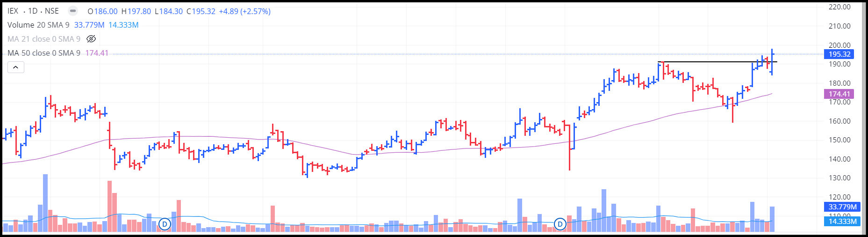
Task: Select the black horizontal line drawn near 190
Action: coord(717,62)
